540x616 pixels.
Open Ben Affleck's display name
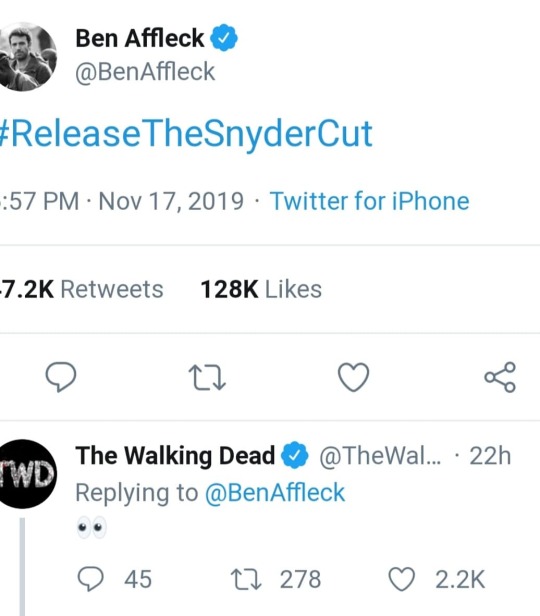coord(140,38)
